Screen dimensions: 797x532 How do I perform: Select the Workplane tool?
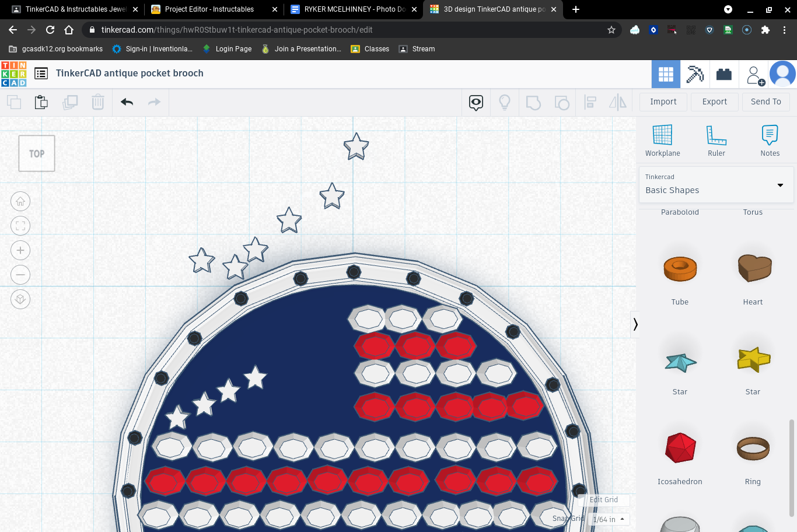(662, 141)
